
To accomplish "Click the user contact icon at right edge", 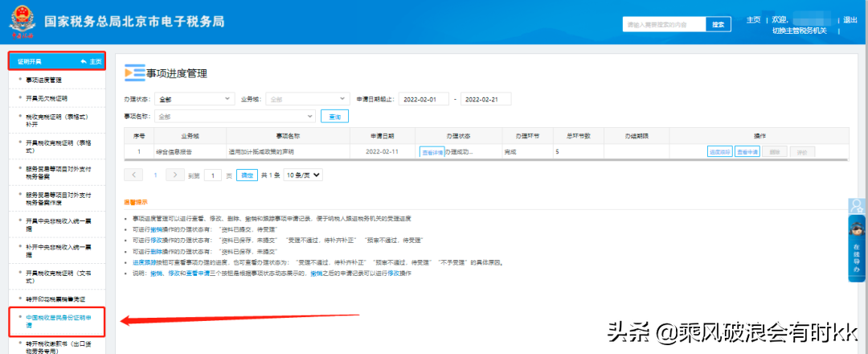I will [857, 206].
